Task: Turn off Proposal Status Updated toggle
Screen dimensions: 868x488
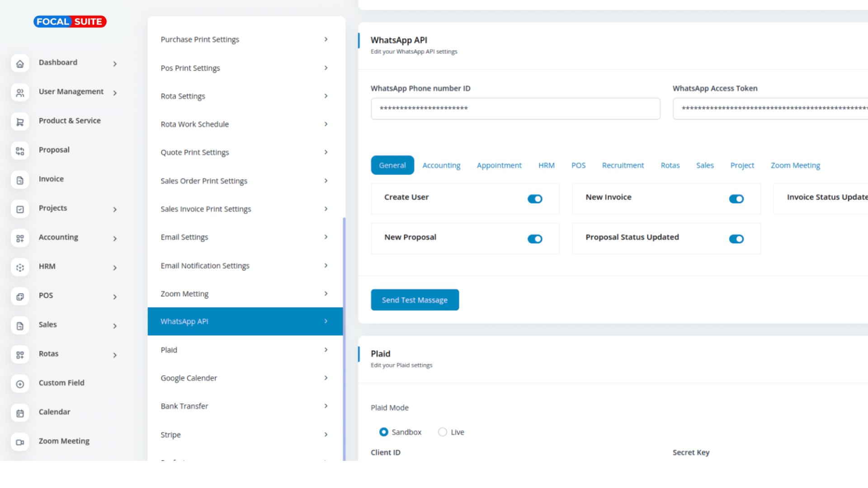Action: [736, 239]
